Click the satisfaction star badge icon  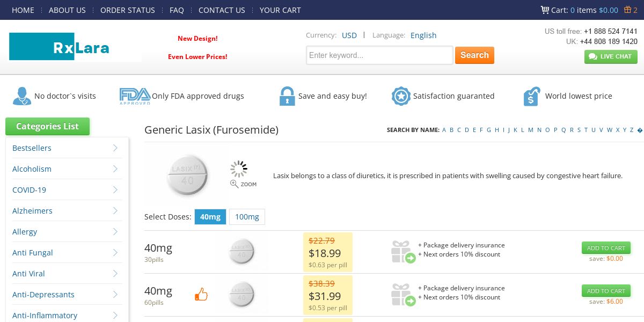tap(401, 96)
